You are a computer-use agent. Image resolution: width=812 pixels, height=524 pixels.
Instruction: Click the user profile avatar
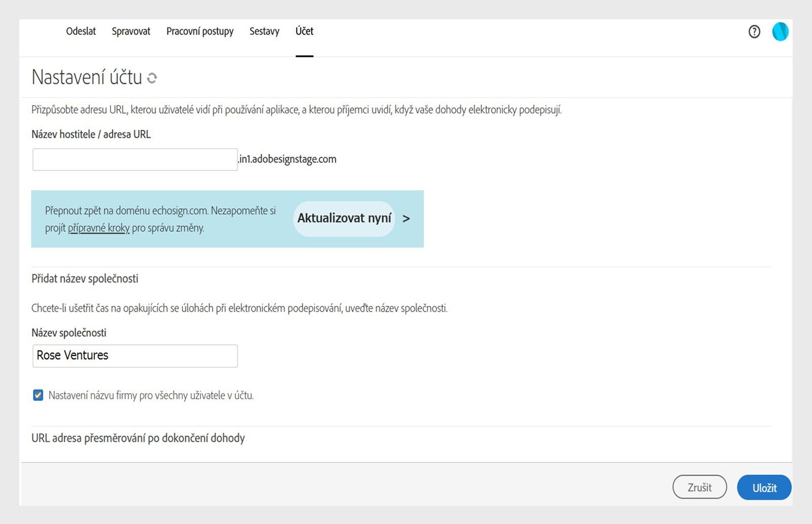coord(780,32)
